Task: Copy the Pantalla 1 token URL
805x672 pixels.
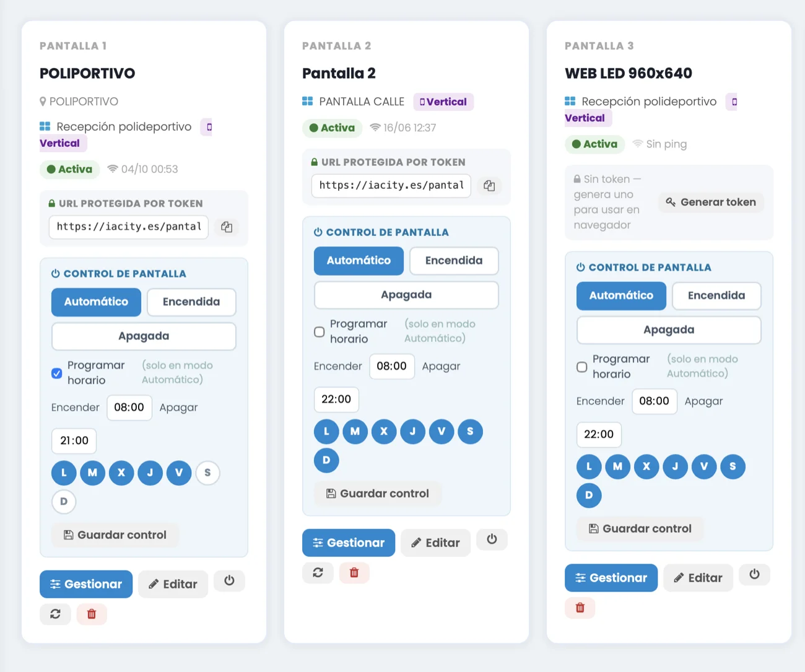Action: tap(227, 227)
